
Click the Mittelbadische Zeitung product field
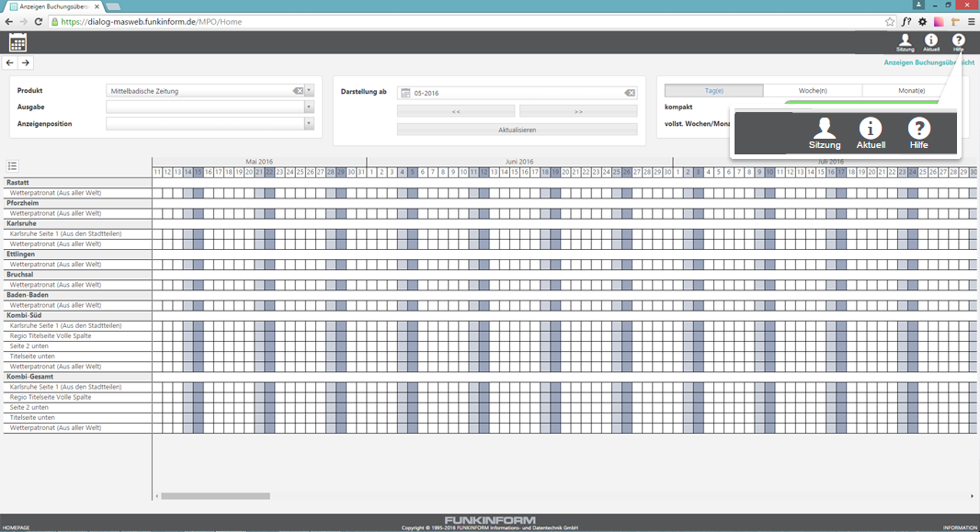coord(199,91)
